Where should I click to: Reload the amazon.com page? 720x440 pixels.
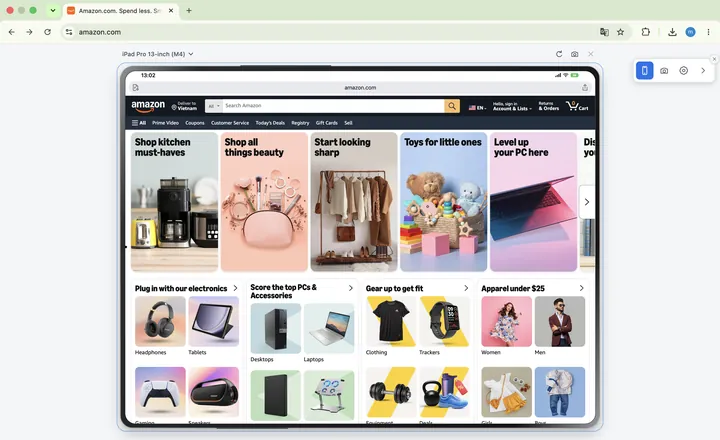[x=47, y=32]
